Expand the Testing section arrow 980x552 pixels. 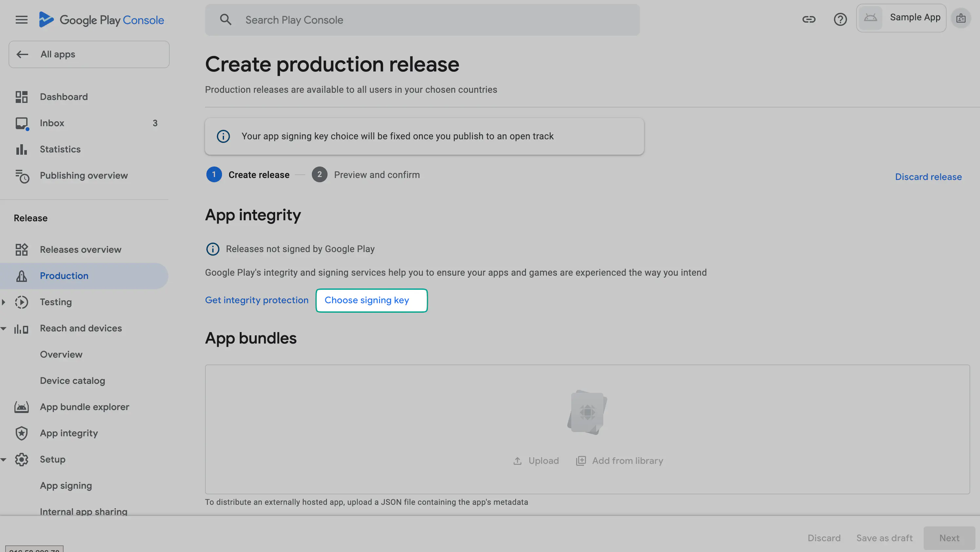4,302
